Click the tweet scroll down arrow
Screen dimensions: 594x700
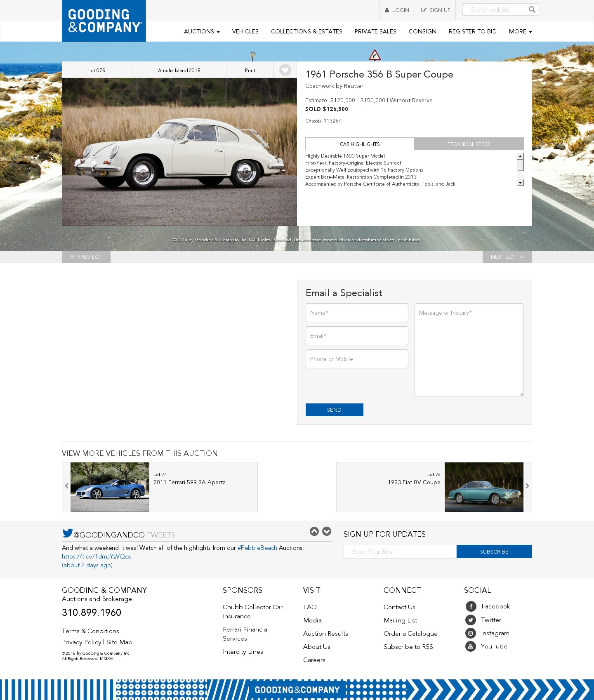[327, 531]
